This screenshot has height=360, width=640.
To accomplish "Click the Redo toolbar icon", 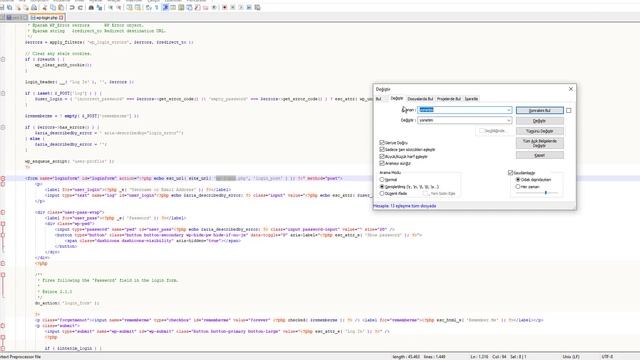I will (80, 7).
